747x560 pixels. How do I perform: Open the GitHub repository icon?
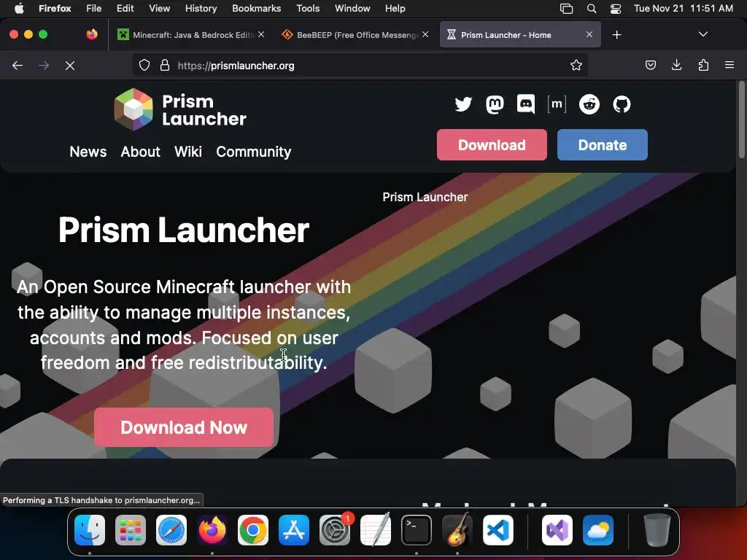coord(622,104)
